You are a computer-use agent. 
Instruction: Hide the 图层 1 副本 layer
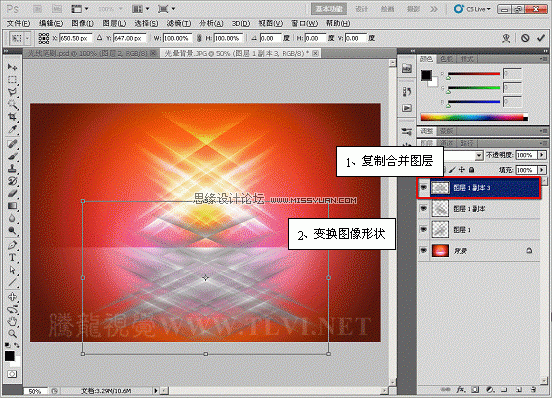424,209
